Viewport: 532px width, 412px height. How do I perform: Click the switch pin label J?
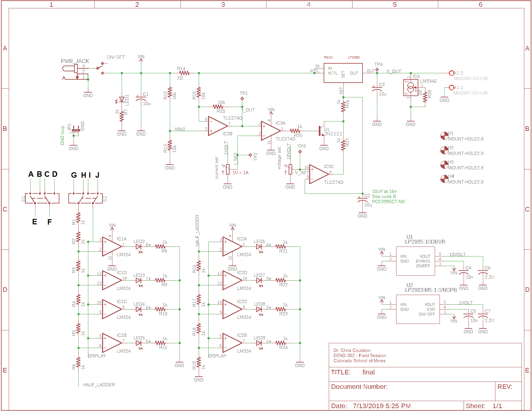97,175
